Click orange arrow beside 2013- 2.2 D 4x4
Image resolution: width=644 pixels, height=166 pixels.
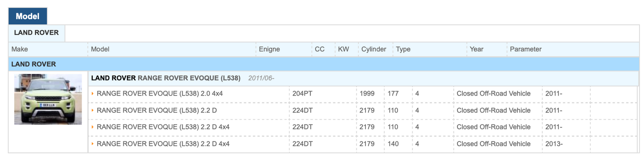point(93,144)
